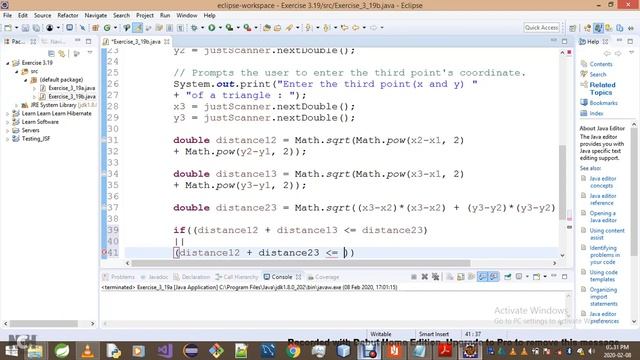Screen dimensions: 640x360
Task: Switch to the Call Hierarchy tab
Action: coord(237,277)
